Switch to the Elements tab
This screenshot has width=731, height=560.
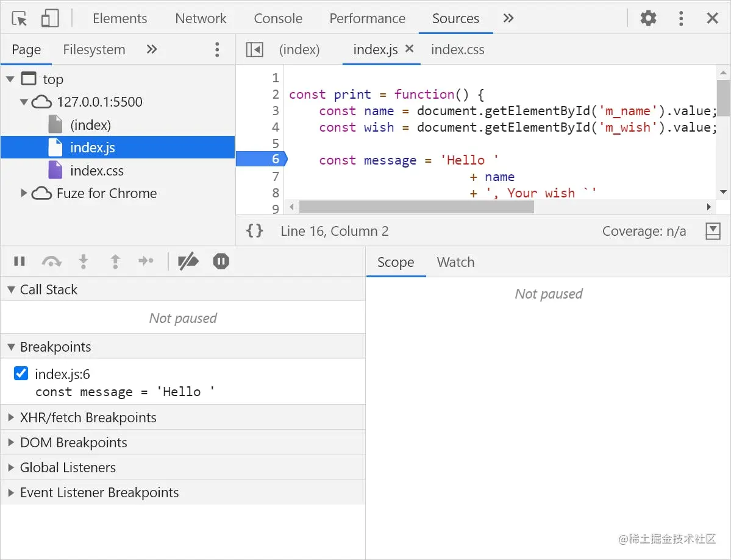pos(120,18)
